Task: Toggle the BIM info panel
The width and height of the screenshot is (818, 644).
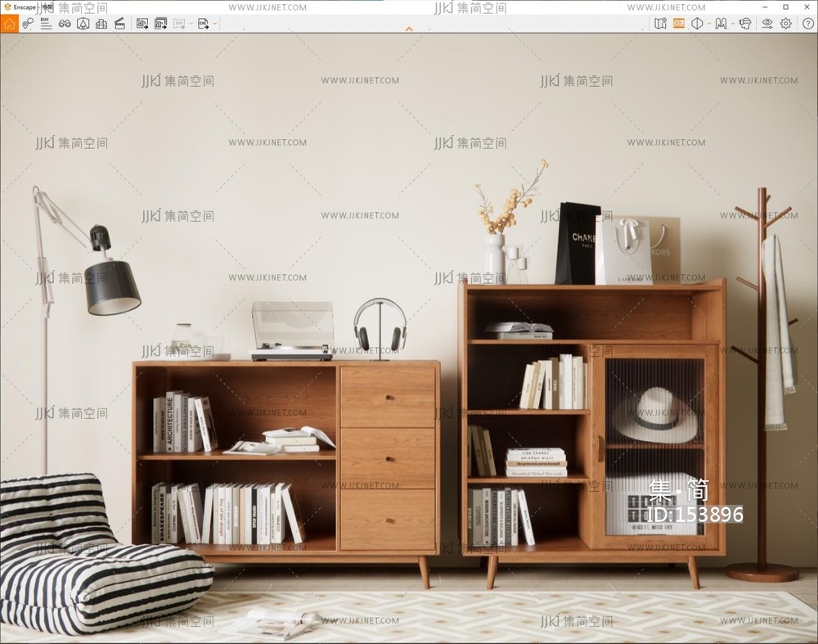Action: pyautogui.click(x=46, y=24)
